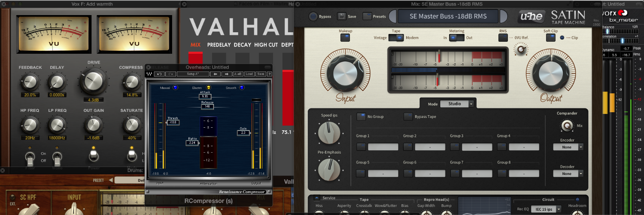The image size is (644, 215).
Task: Click the Compander Mix knob
Action: pos(567,126)
